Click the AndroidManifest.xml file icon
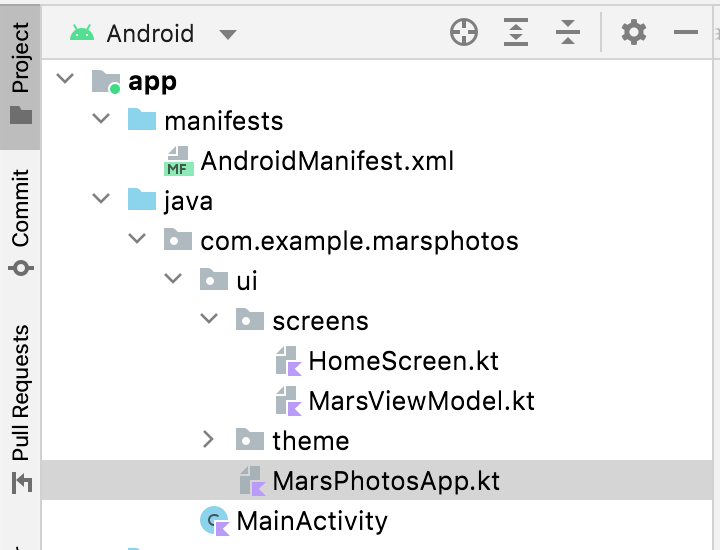The width and height of the screenshot is (720, 550). [x=179, y=161]
